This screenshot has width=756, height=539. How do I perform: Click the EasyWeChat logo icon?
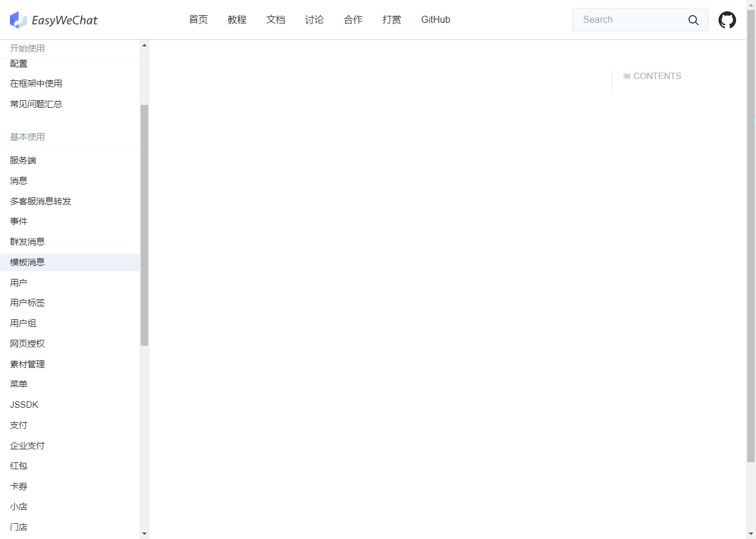pos(18,19)
